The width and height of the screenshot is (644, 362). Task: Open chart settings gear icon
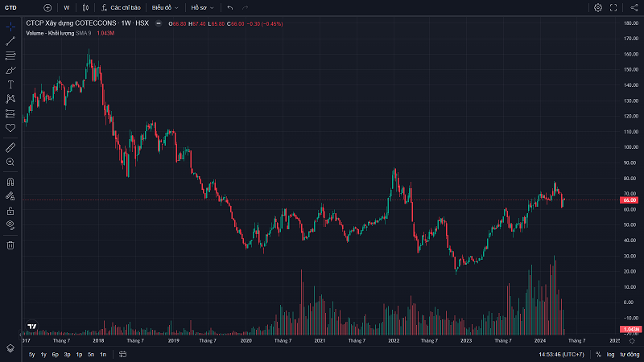598,7
